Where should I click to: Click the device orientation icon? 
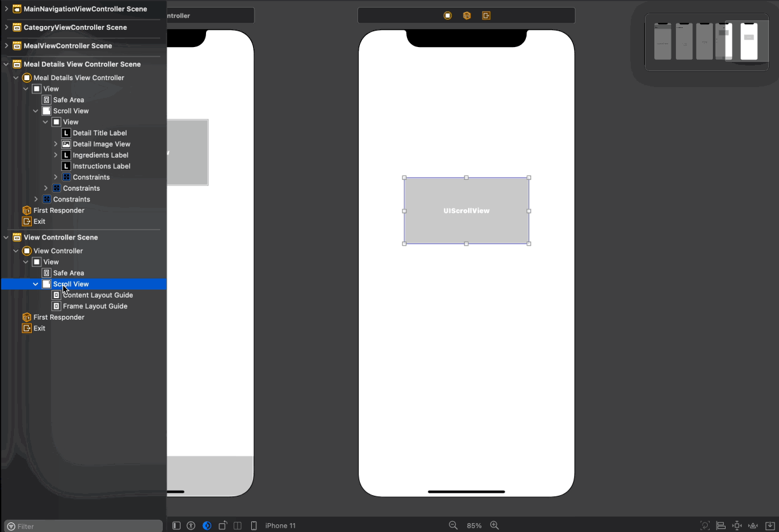(x=223, y=526)
